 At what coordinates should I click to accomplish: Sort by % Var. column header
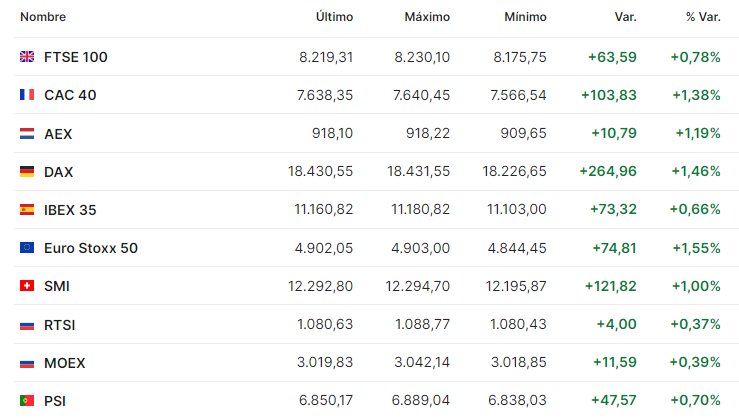(703, 17)
